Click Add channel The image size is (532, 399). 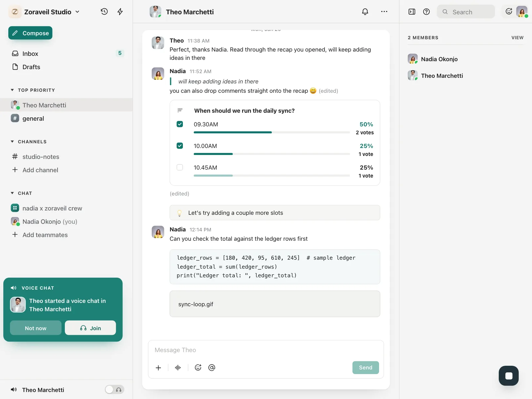(40, 170)
